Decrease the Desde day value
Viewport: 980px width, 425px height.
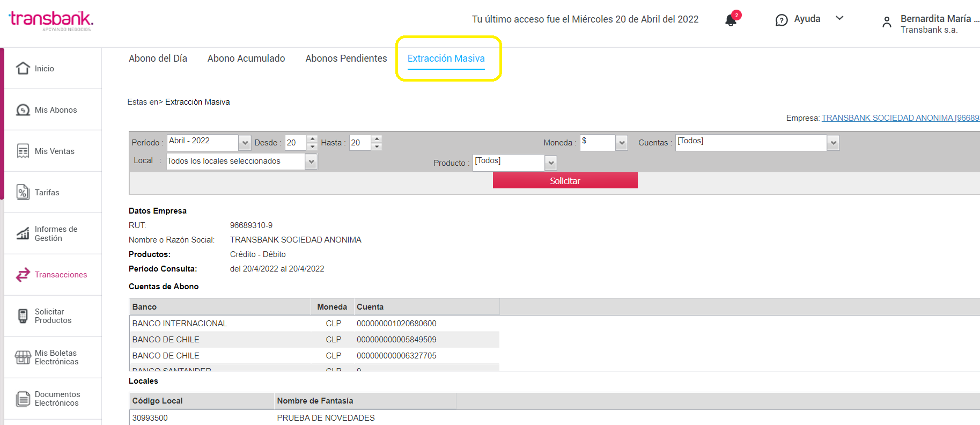click(312, 146)
